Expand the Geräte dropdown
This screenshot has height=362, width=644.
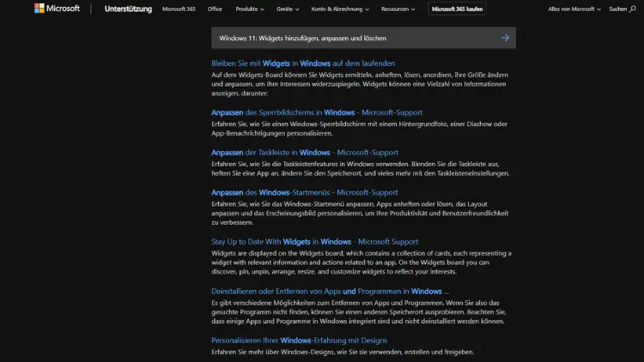[288, 9]
